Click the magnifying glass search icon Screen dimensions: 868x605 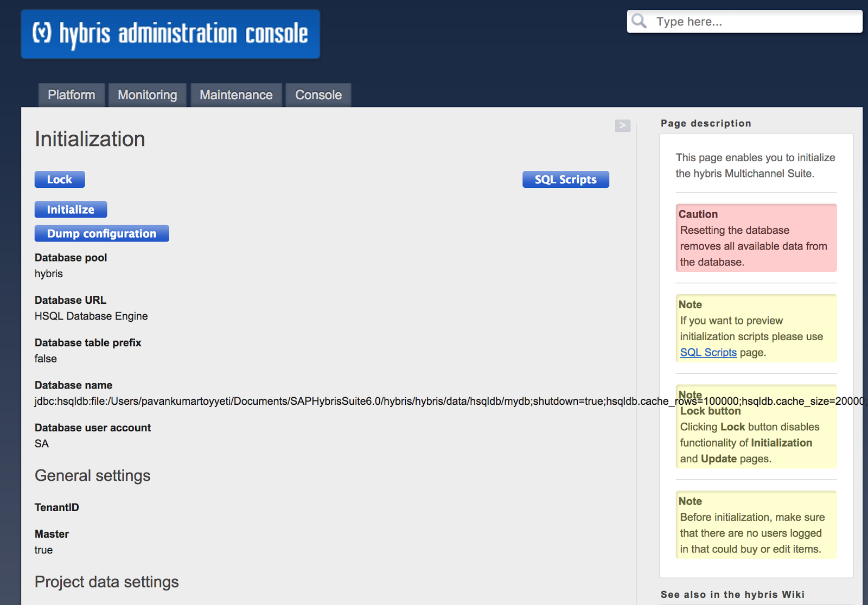pos(639,21)
